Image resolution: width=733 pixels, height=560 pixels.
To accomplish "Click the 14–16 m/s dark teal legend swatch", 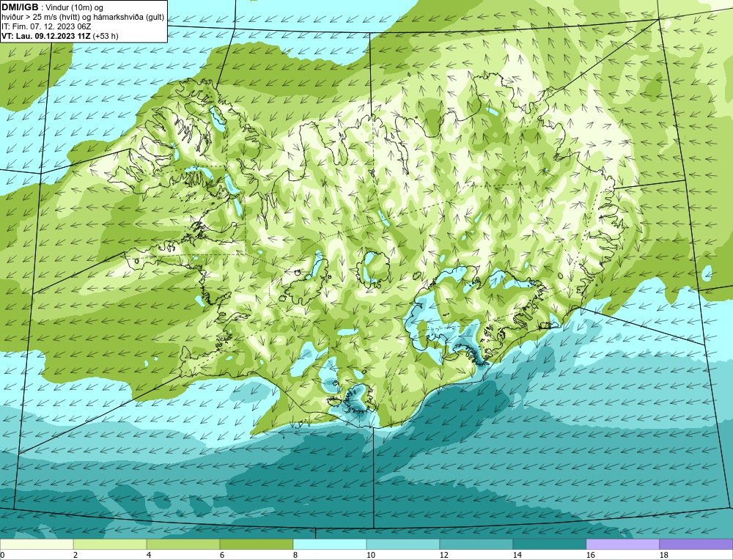I will tap(550, 545).
